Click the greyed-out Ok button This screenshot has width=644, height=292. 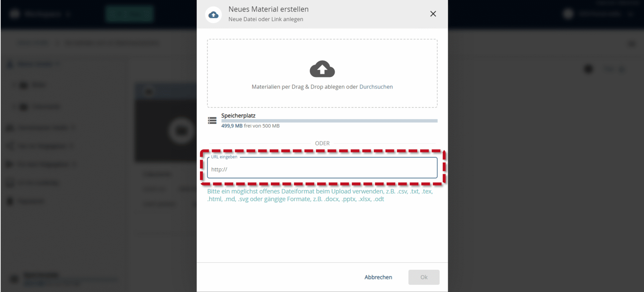click(424, 277)
